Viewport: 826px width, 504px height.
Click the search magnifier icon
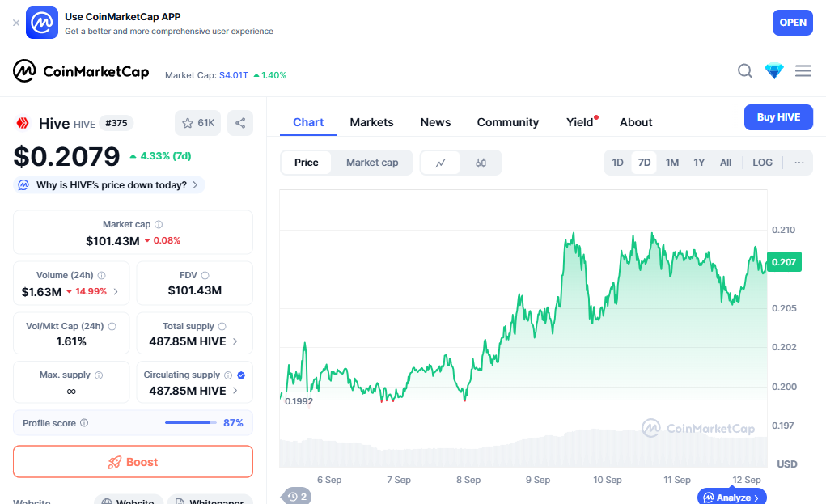(x=745, y=71)
